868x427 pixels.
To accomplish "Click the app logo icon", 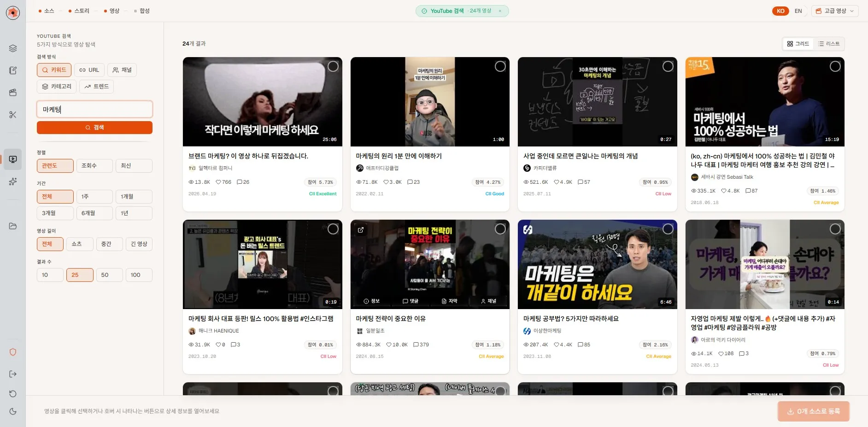I will point(13,12).
